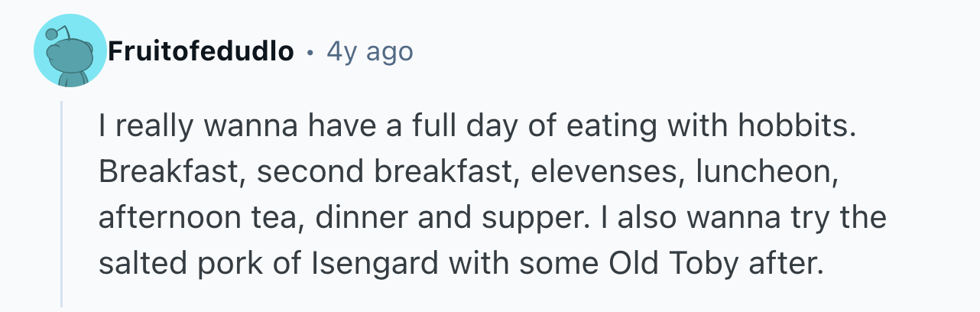This screenshot has height=312, width=980.
Task: Open the Fruitofedudlo username profile link
Action: click(201, 52)
